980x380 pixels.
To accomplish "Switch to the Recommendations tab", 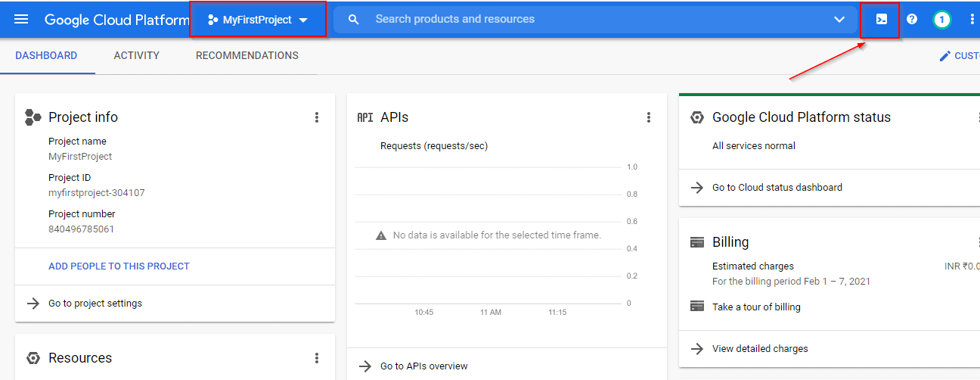I will pos(247,55).
